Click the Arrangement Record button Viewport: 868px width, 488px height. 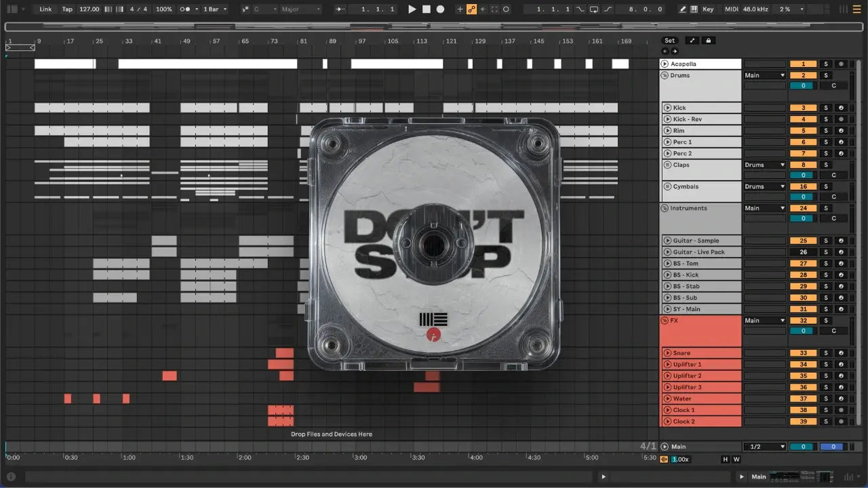pos(440,9)
